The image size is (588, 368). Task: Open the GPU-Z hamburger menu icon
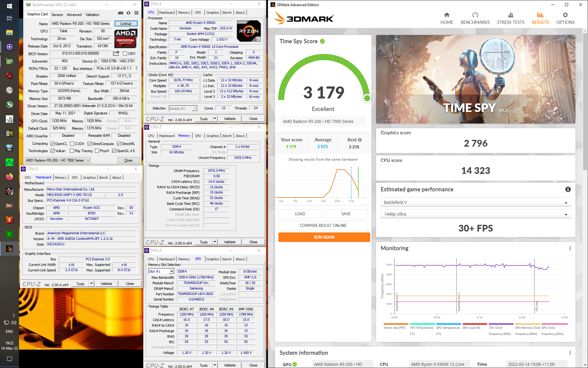pyautogui.click(x=137, y=13)
